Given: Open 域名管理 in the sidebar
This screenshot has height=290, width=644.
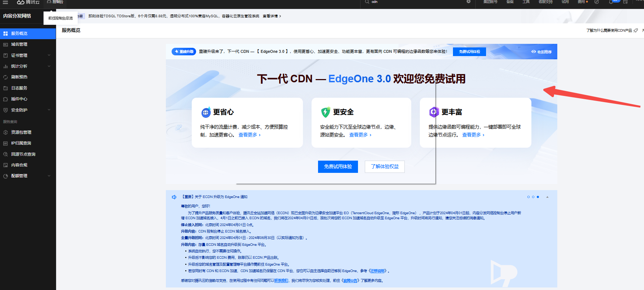Looking at the screenshot, I should point(19,44).
